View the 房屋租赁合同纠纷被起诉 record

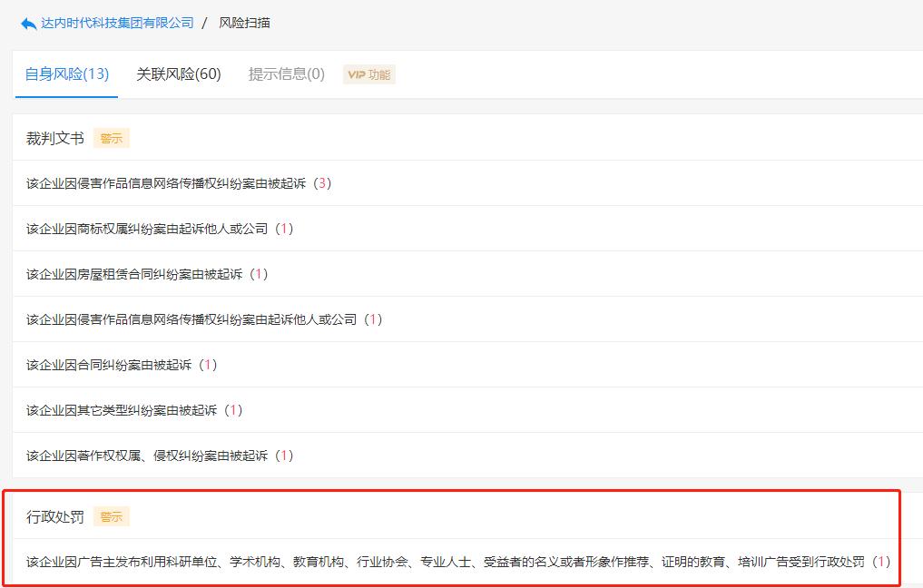tap(136, 274)
